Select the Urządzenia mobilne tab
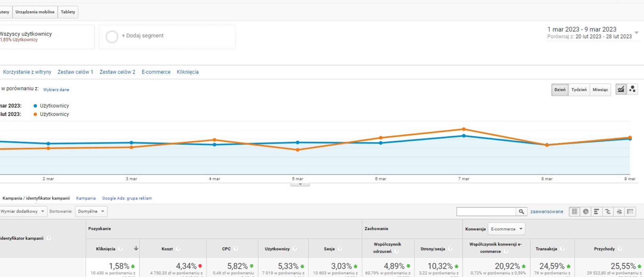 35,12
